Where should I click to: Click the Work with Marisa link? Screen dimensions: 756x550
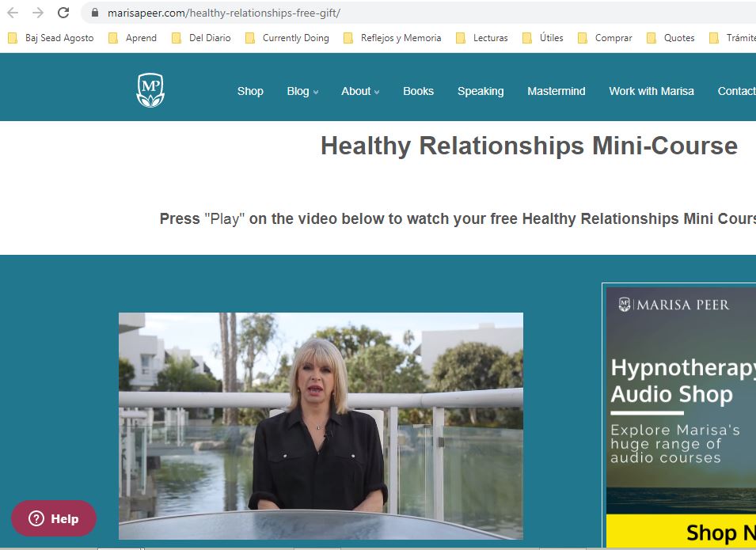point(651,91)
